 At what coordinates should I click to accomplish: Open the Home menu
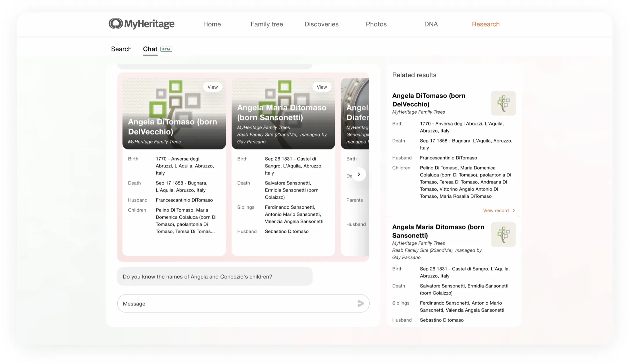pos(212,24)
